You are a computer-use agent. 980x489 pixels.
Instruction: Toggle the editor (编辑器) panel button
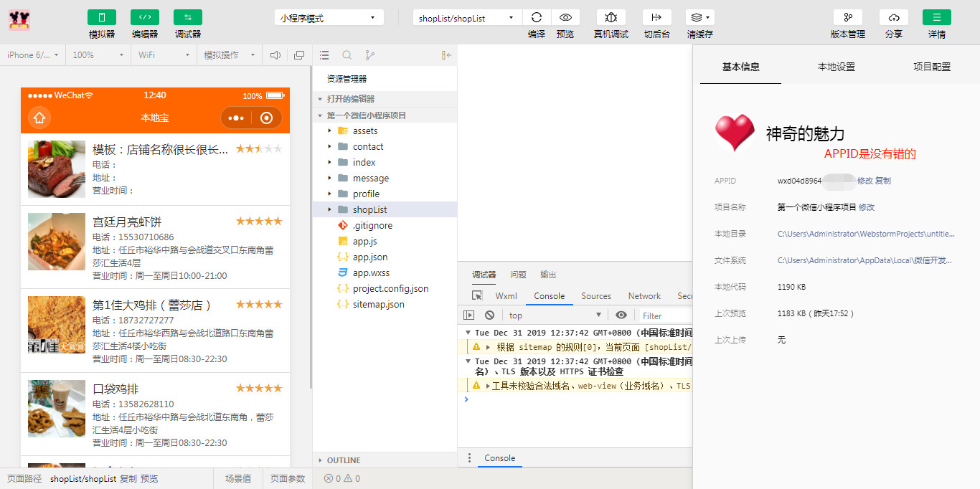pyautogui.click(x=145, y=17)
